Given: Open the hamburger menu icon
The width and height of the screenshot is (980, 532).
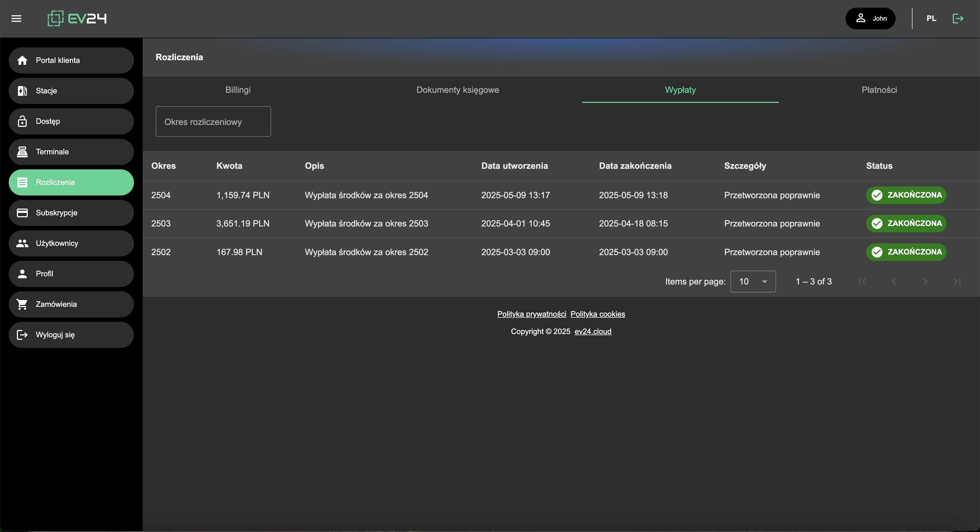Looking at the screenshot, I should click(x=16, y=18).
